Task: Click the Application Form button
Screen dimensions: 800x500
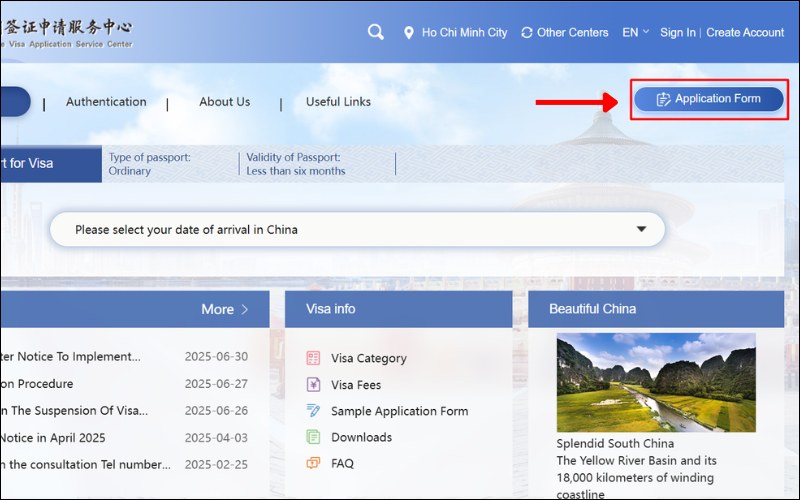Action: tap(708, 99)
